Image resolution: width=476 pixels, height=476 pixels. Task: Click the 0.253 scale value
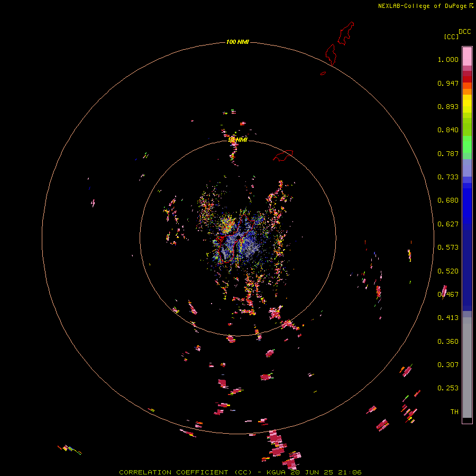click(x=448, y=388)
